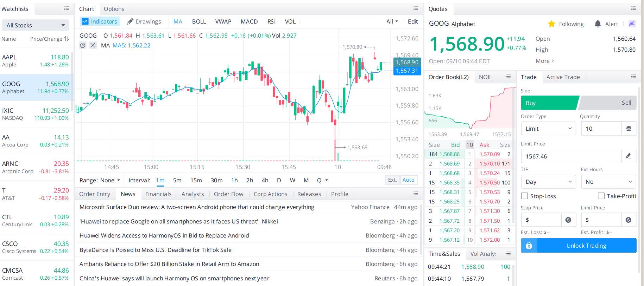Toggle the Sell side button
The height and width of the screenshot is (286, 644).
[608, 103]
